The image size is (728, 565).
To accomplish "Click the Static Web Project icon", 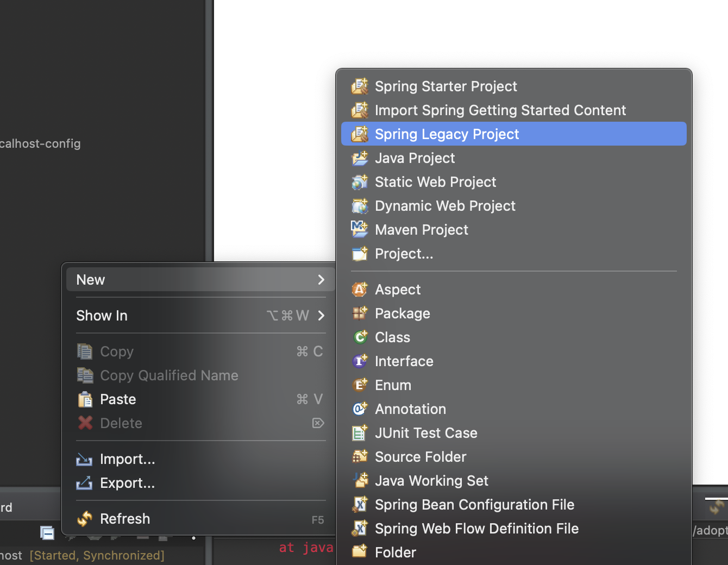I will click(x=360, y=182).
